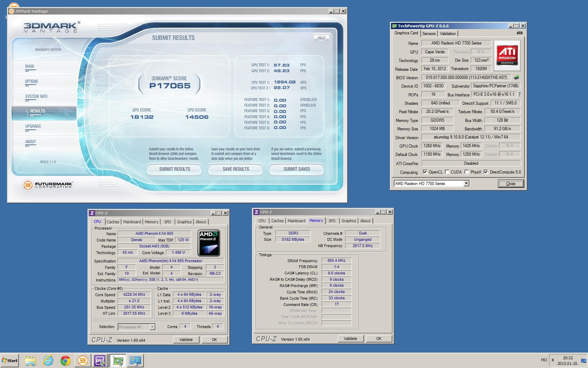Viewport: 588px width, 368px height.
Task: Open SPD tab in left CPU-Z window
Action: pyautogui.click(x=168, y=222)
